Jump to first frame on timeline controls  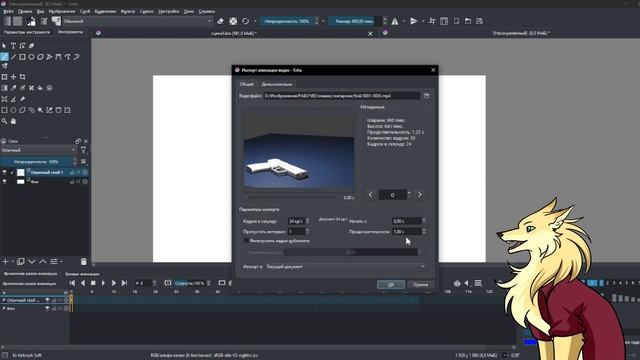[x=72, y=283]
